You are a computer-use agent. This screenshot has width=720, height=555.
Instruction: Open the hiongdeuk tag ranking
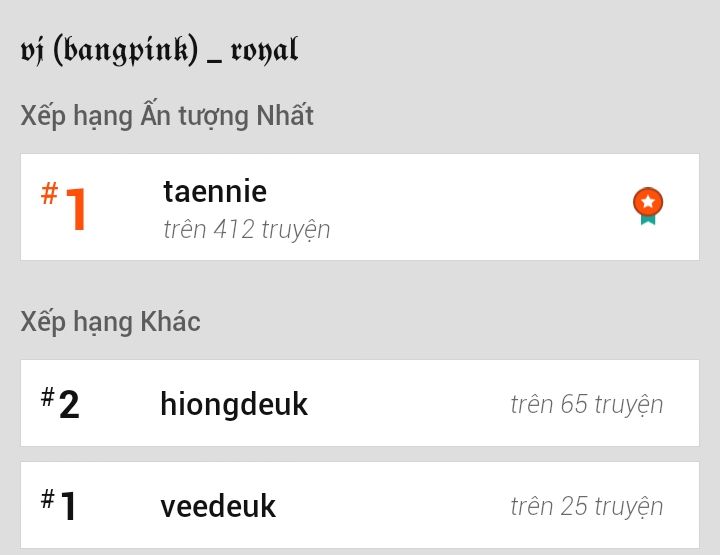coord(234,404)
